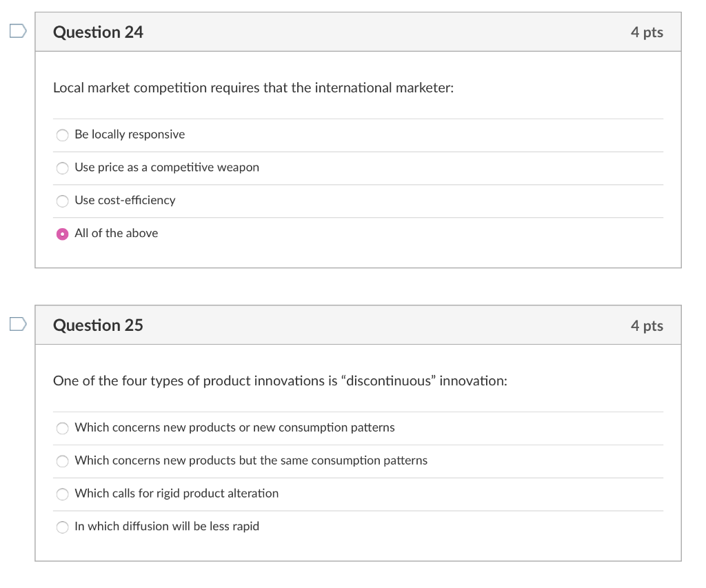Click the '4 pts' label on Question 24
Viewport: 706px width, 588px height.
pos(646,32)
